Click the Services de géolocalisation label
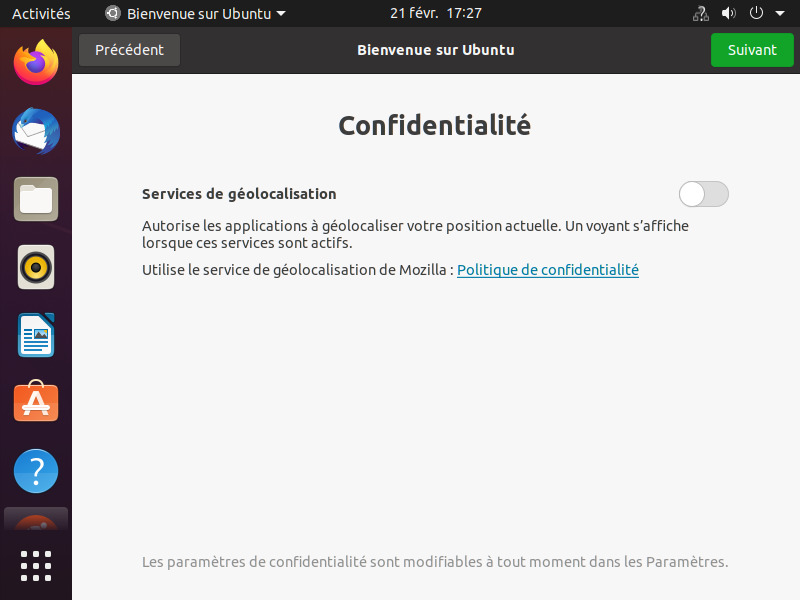 click(239, 194)
